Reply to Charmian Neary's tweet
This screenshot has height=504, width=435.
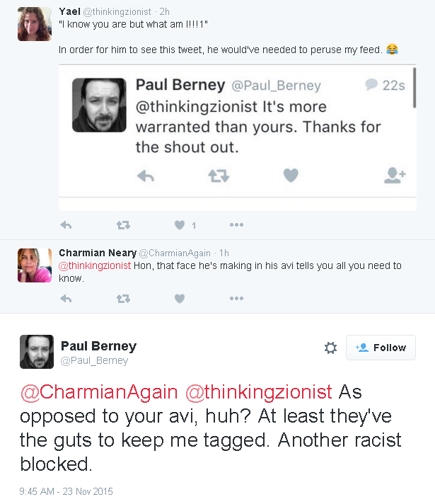tap(66, 299)
